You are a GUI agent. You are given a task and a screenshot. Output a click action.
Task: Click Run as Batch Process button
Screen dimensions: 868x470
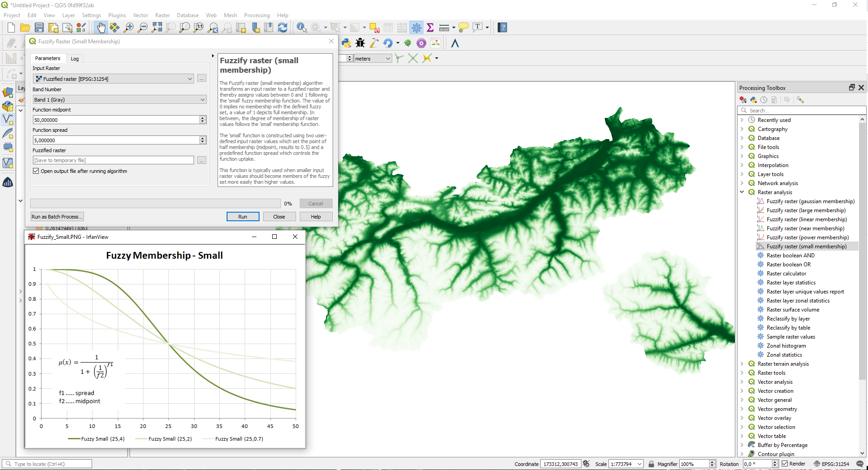57,217
